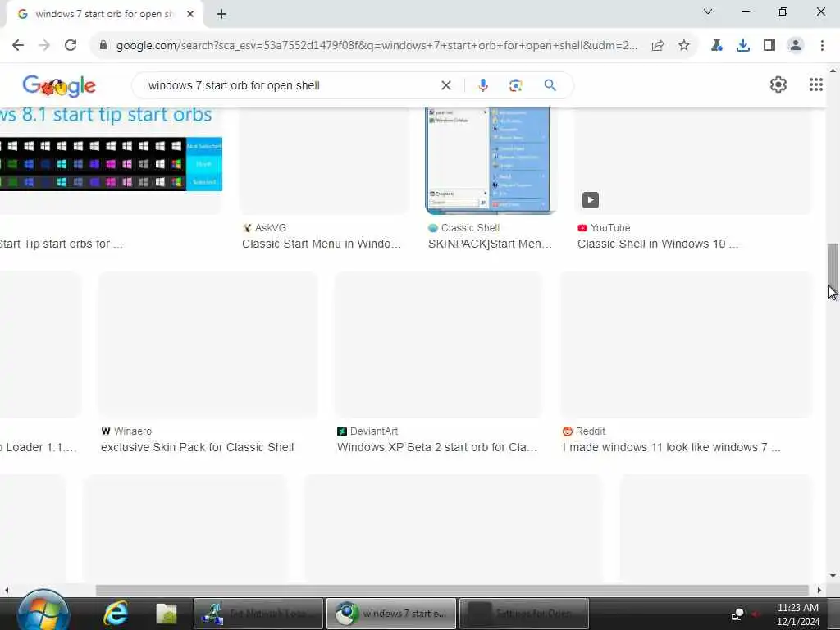The height and width of the screenshot is (630, 840).
Task: Open the Chrome downloads icon
Action: 742,46
